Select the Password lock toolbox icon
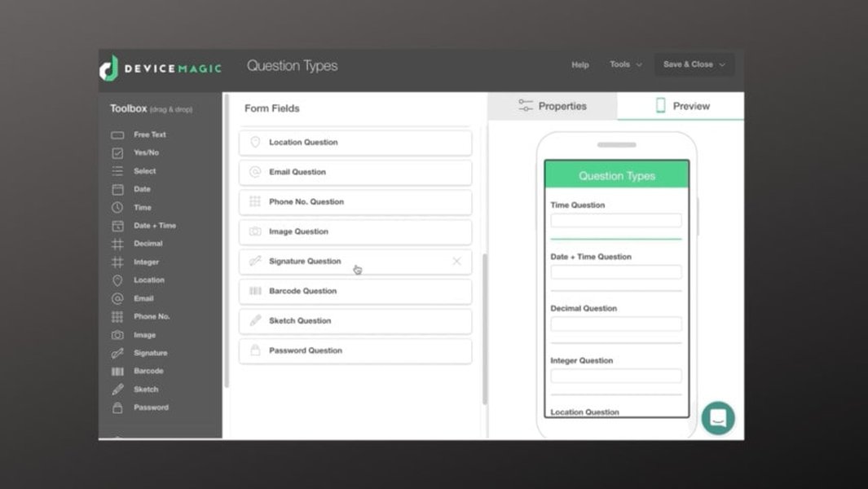Viewport: 868px width, 489px height. point(117,407)
